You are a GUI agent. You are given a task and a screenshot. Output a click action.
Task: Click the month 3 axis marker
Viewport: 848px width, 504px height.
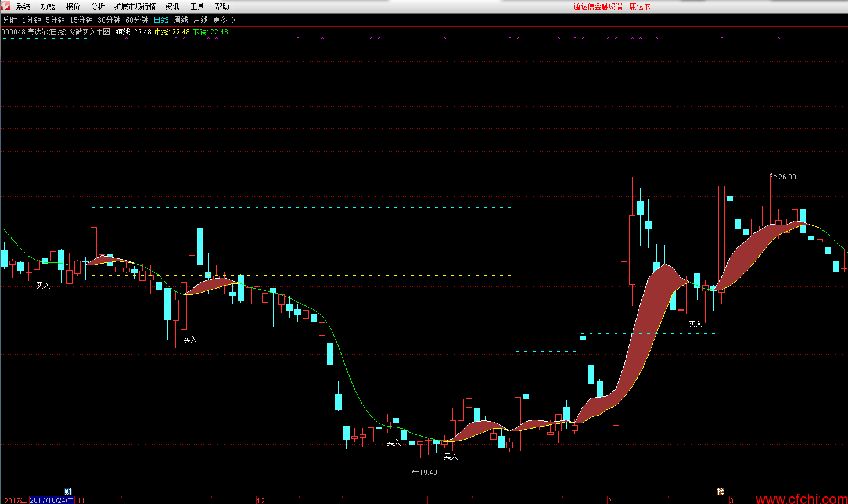point(731,501)
